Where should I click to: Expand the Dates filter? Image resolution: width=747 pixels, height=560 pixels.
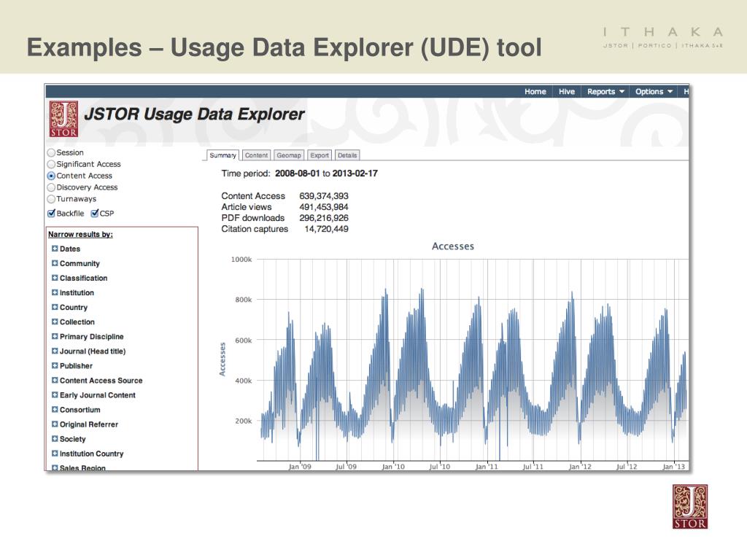point(55,249)
